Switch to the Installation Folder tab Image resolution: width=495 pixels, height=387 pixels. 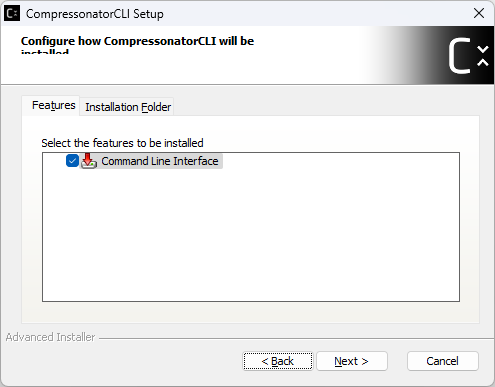[x=128, y=107]
